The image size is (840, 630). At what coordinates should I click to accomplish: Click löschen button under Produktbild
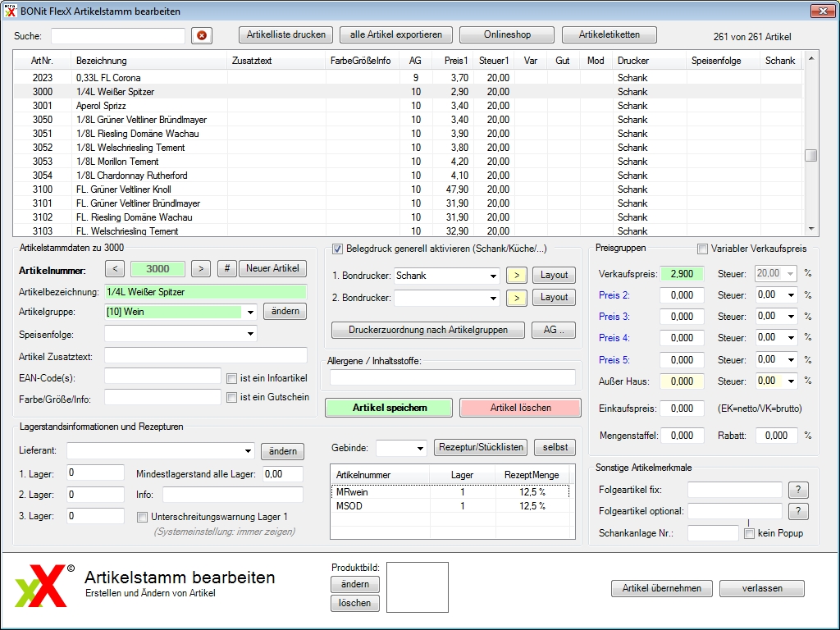(354, 603)
